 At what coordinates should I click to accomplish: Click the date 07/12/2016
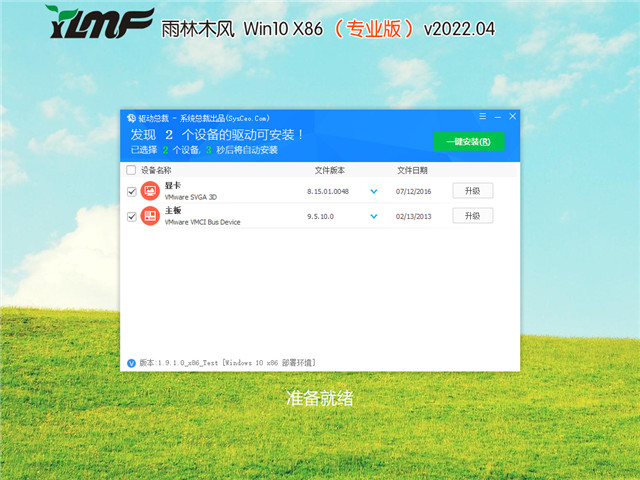[413, 191]
